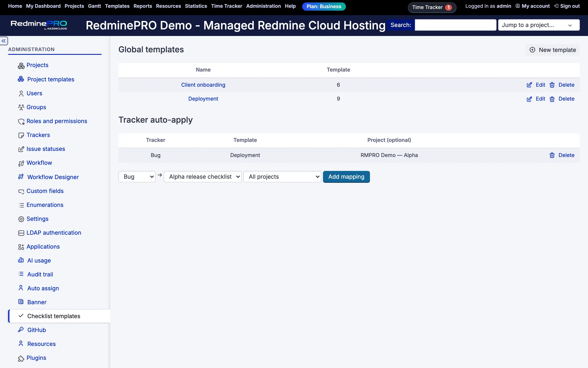Screen dimensions: 588x368
Task: Collapse the sidebar with double-chevron icon
Action: point(4,41)
